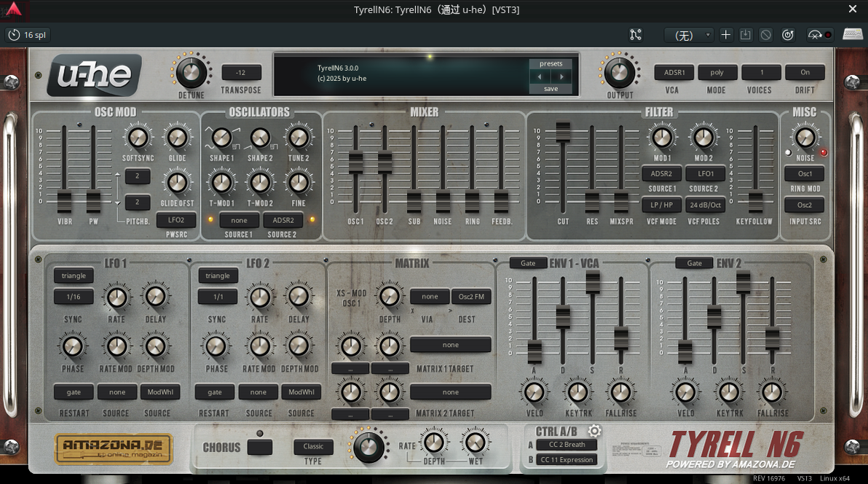Select the red noise LED
Image resolution: width=868 pixels, height=484 pixels.
(x=824, y=152)
